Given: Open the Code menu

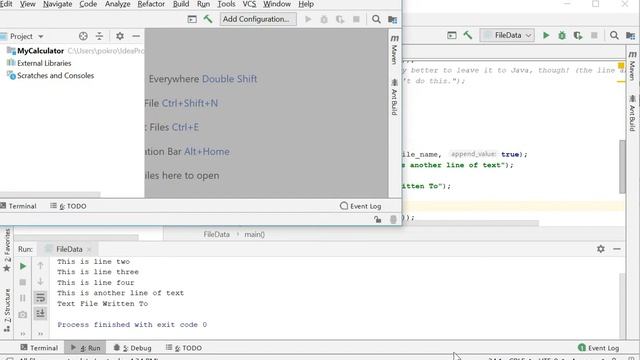Looking at the screenshot, I should pos(88,4).
